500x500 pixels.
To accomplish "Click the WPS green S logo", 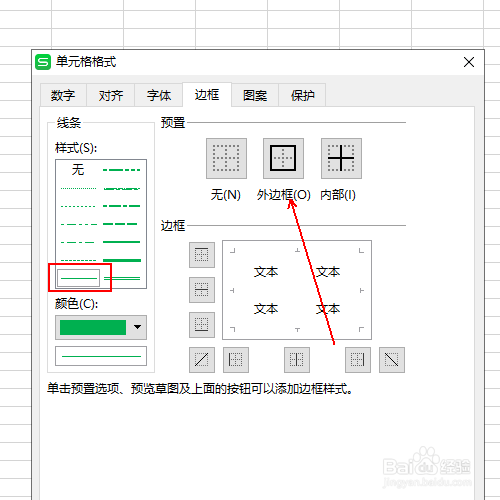I will click(43, 62).
